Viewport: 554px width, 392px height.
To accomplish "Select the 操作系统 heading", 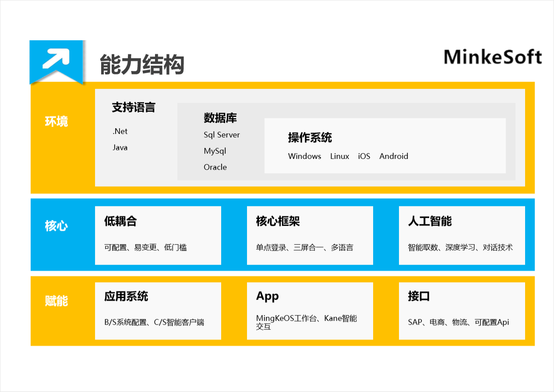I will [x=310, y=138].
